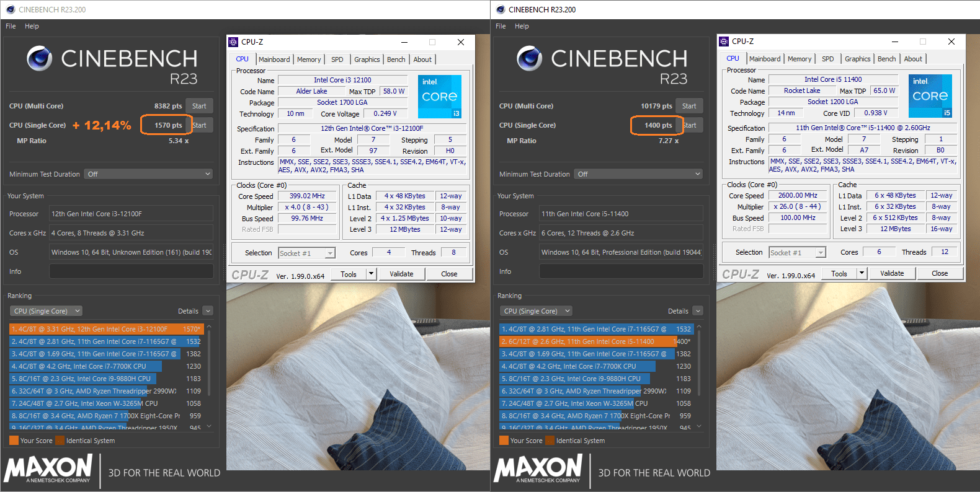Switch to Memory tab in right CPU-Z
Image resolution: width=980 pixels, height=492 pixels.
(800, 59)
